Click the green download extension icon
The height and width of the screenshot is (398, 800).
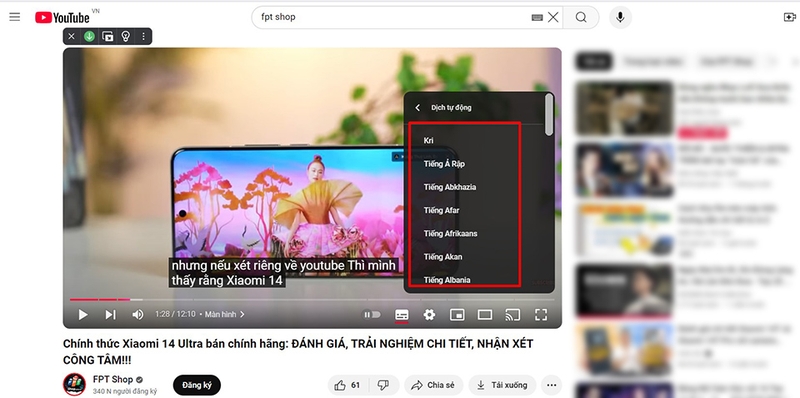tap(89, 36)
